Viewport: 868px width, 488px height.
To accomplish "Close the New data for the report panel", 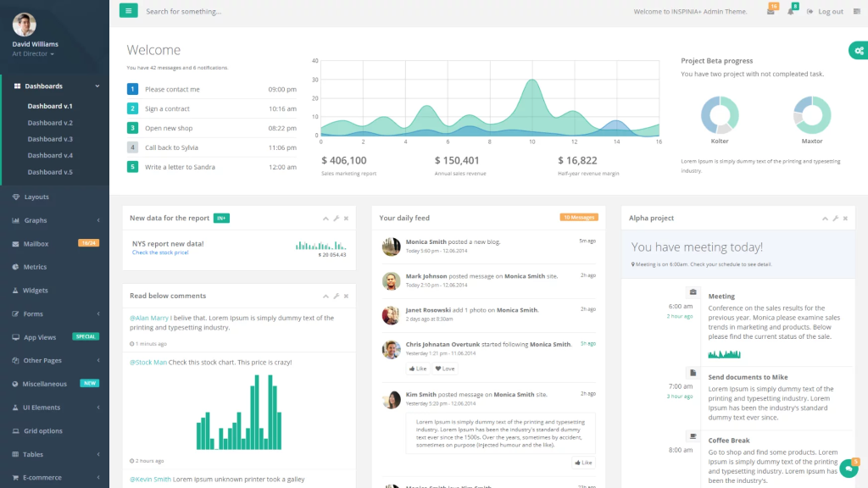I will click(346, 219).
